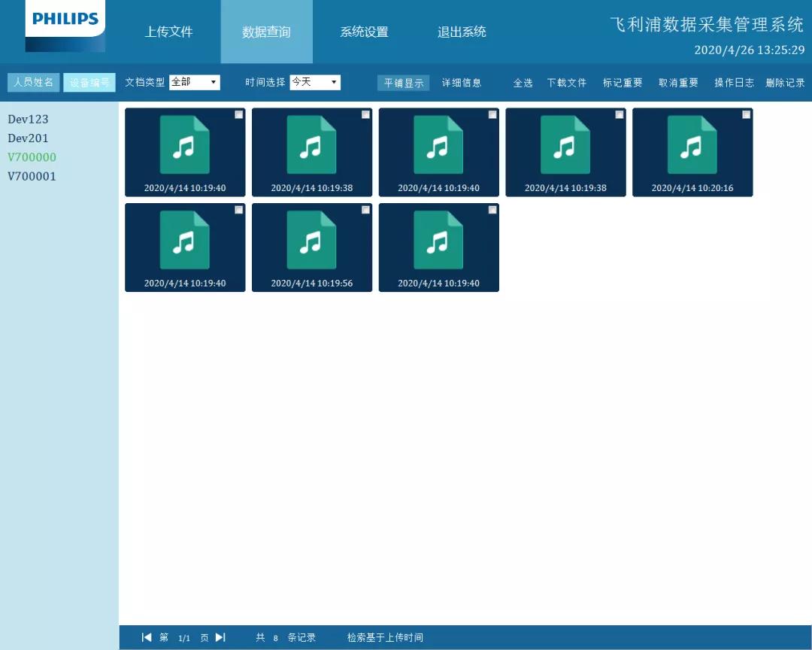Open the 文档类型 dropdown showing 全部
The height and width of the screenshot is (650, 812).
[195, 82]
